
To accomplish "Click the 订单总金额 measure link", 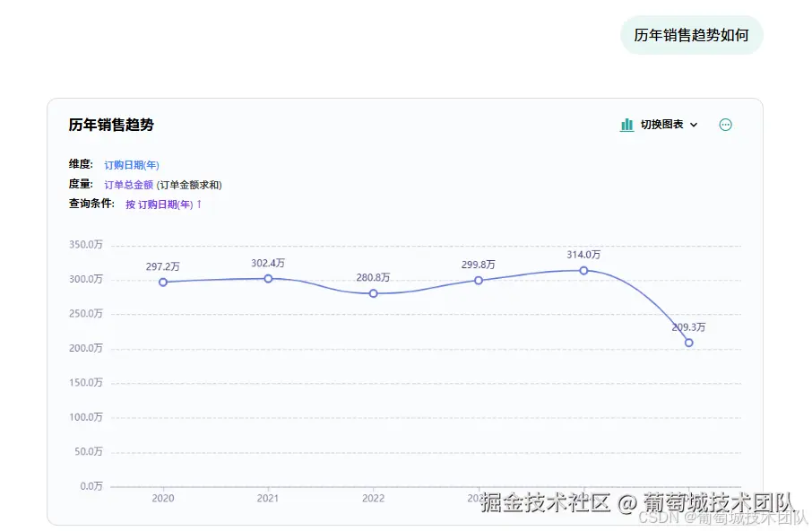I will [x=128, y=185].
